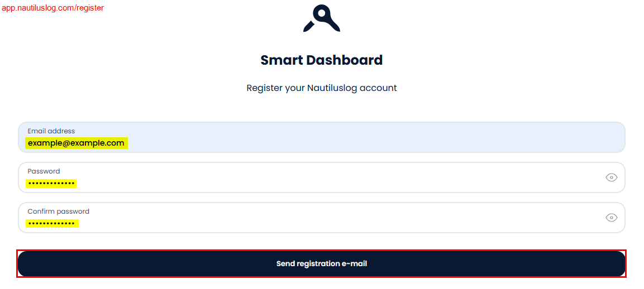Click the word 'Register' in the subtitle
The width and height of the screenshot is (644, 289).
[x=264, y=88]
